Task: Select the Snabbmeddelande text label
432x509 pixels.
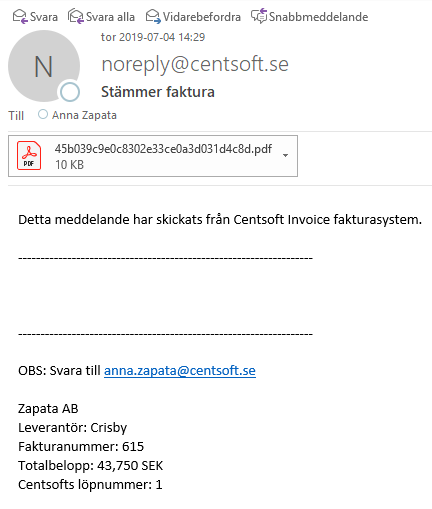Action: [x=318, y=17]
